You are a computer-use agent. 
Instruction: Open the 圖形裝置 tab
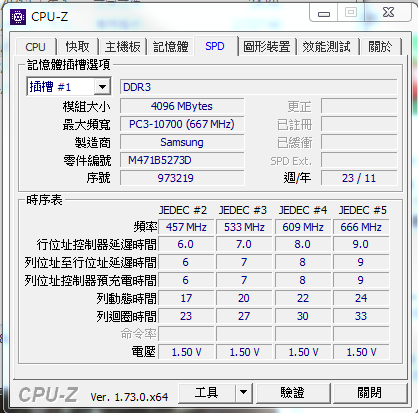[267, 47]
